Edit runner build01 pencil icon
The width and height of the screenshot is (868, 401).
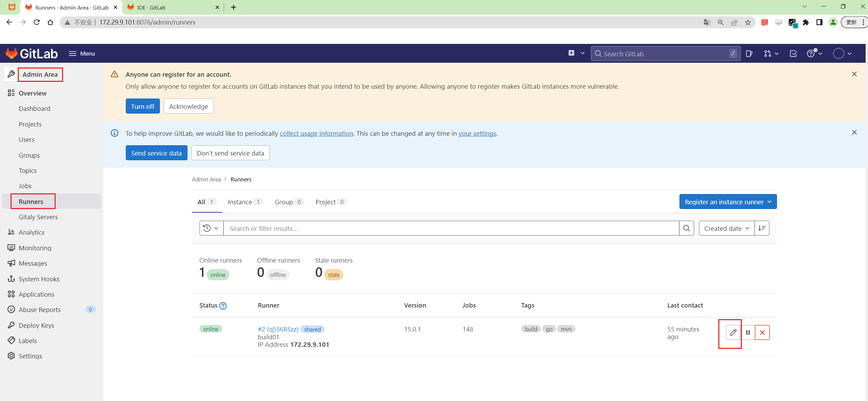[x=733, y=332]
